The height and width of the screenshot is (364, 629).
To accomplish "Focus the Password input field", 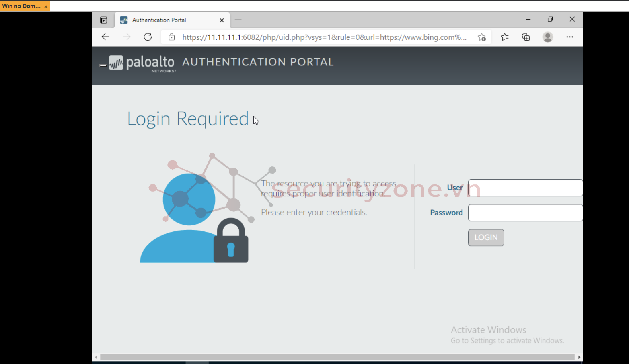I will pyautogui.click(x=525, y=213).
